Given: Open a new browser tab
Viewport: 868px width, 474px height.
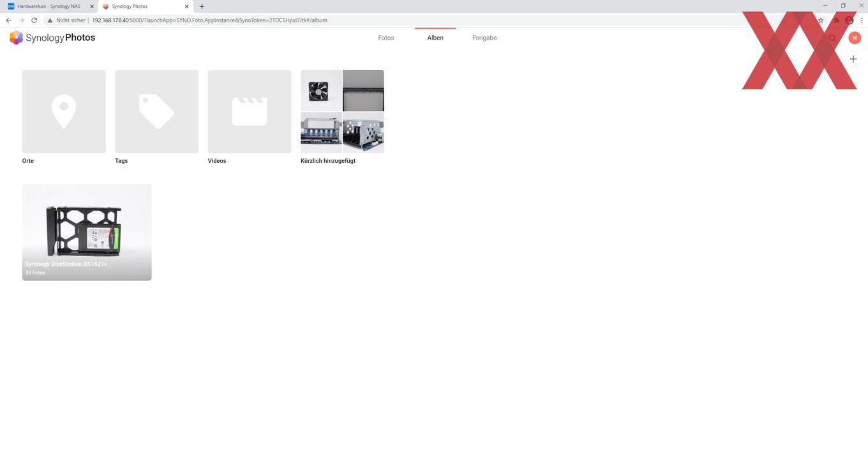Looking at the screenshot, I should point(202,6).
